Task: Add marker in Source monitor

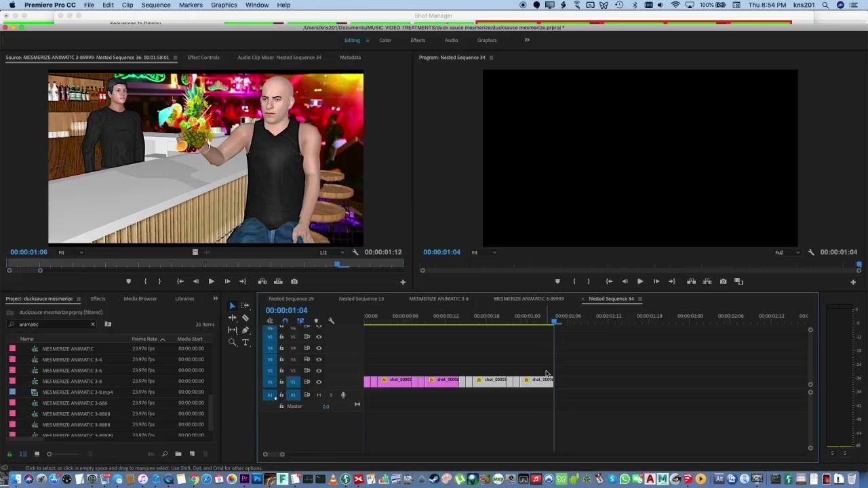Action: click(128, 281)
